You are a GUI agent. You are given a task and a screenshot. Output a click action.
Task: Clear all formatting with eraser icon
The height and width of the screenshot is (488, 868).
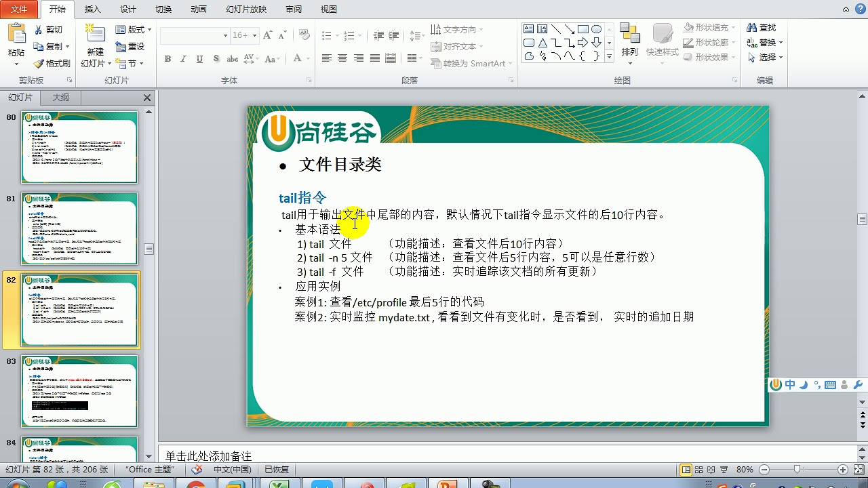coord(304,35)
